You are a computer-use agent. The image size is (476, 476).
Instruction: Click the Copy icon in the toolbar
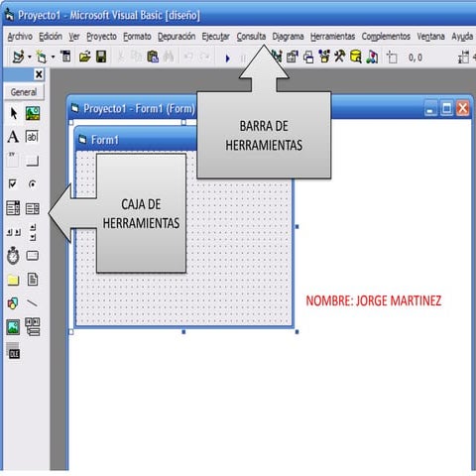click(136, 57)
